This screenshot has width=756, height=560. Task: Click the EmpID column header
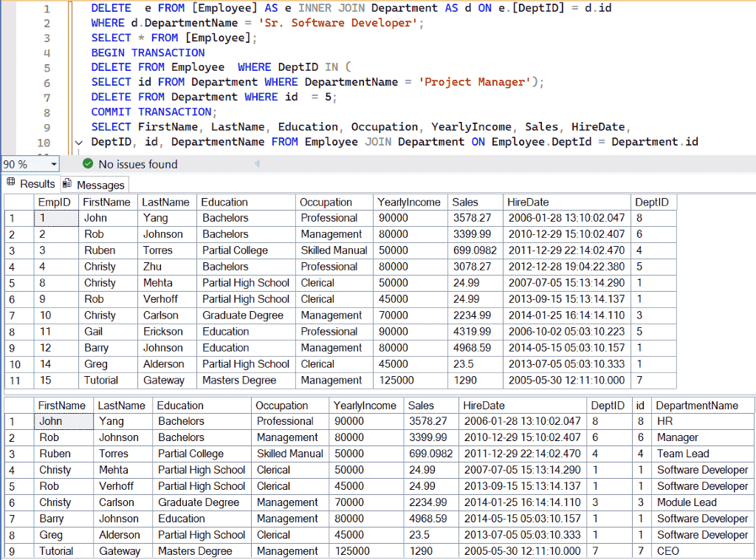pyautogui.click(x=55, y=202)
